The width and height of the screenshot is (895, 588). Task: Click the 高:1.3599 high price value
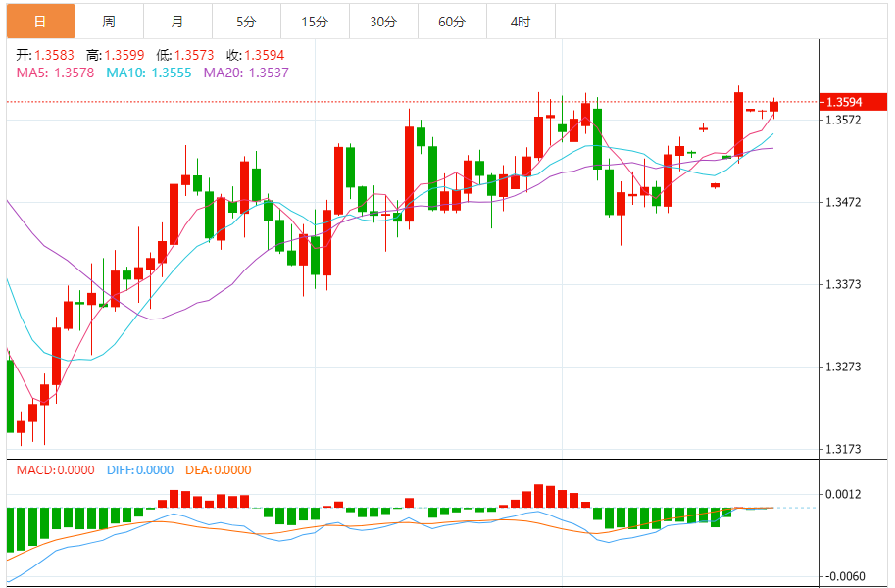(116, 55)
